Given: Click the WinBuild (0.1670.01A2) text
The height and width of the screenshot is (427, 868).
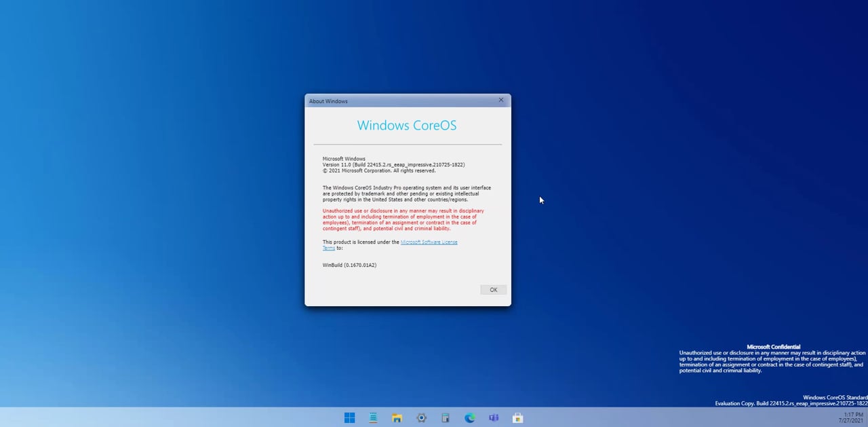Looking at the screenshot, I should tap(349, 265).
